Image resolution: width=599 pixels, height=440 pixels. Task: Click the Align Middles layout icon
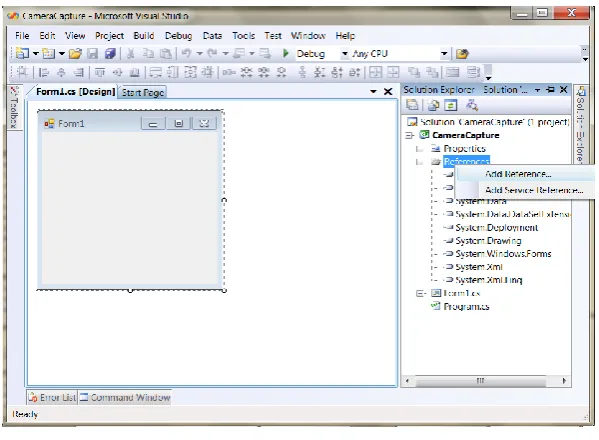(x=117, y=72)
